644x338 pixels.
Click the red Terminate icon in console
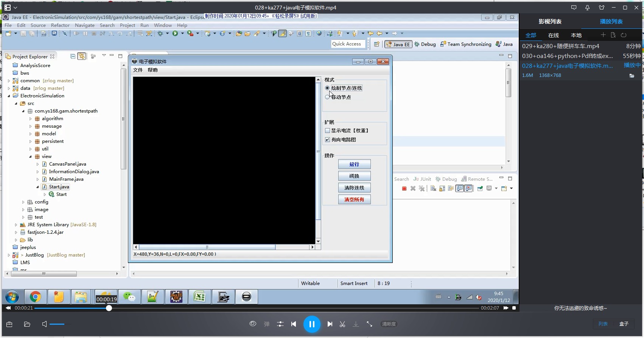(404, 188)
